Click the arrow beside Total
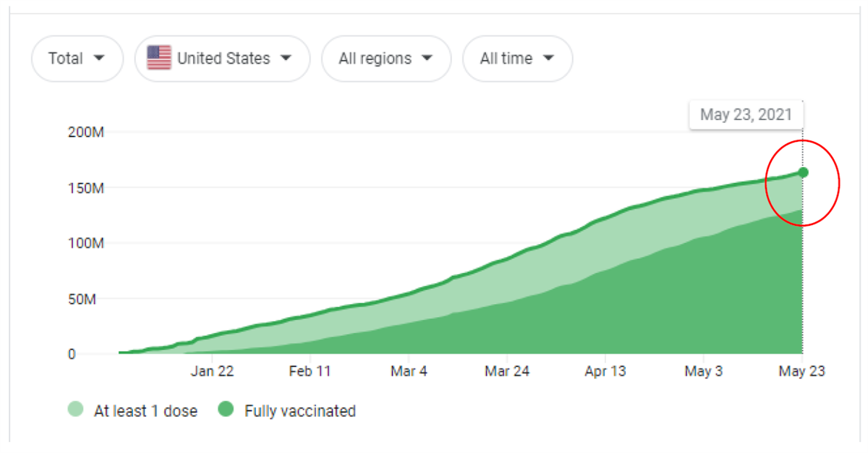The image size is (868, 453). click(x=99, y=59)
